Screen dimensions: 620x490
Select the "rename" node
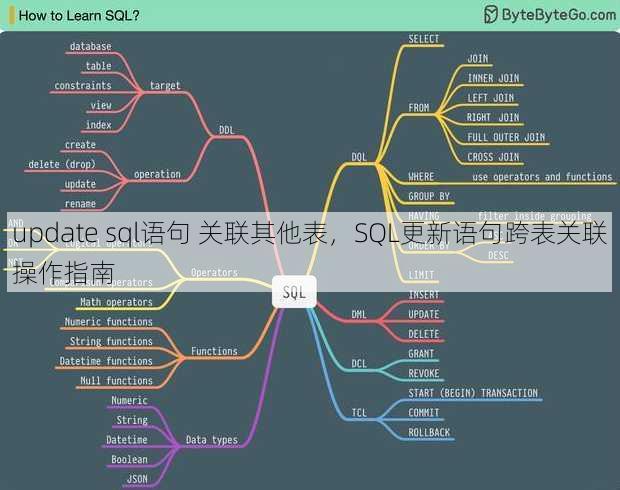coord(80,204)
